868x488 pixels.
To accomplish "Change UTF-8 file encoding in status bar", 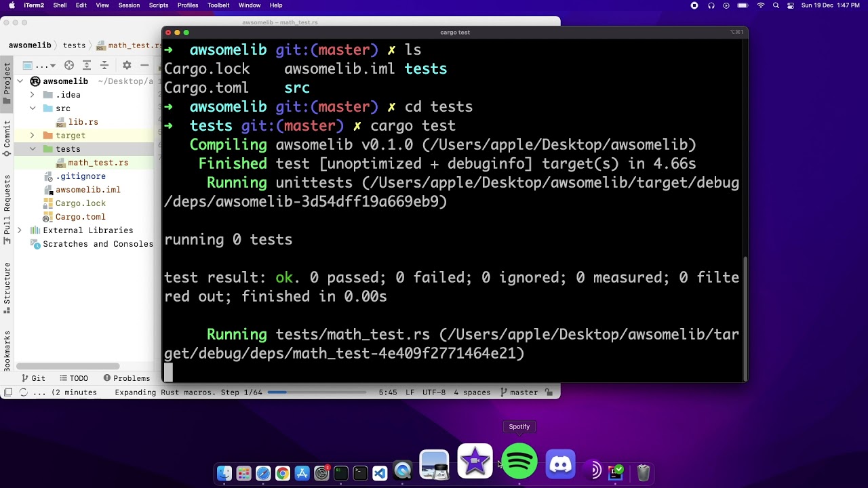I will pyautogui.click(x=434, y=392).
